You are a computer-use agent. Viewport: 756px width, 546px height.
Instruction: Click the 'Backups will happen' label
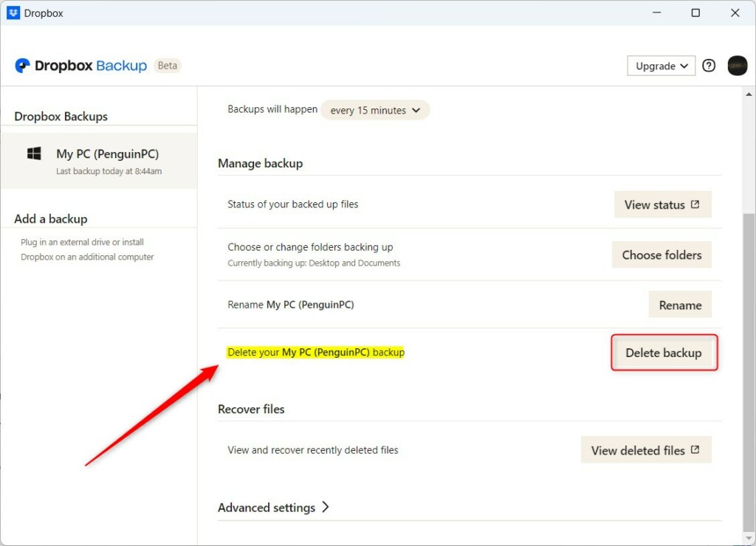click(272, 109)
